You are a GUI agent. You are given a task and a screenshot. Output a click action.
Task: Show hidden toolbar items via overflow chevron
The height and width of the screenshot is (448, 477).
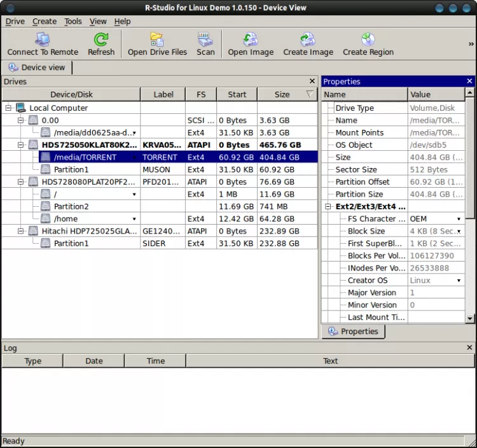pos(471,44)
